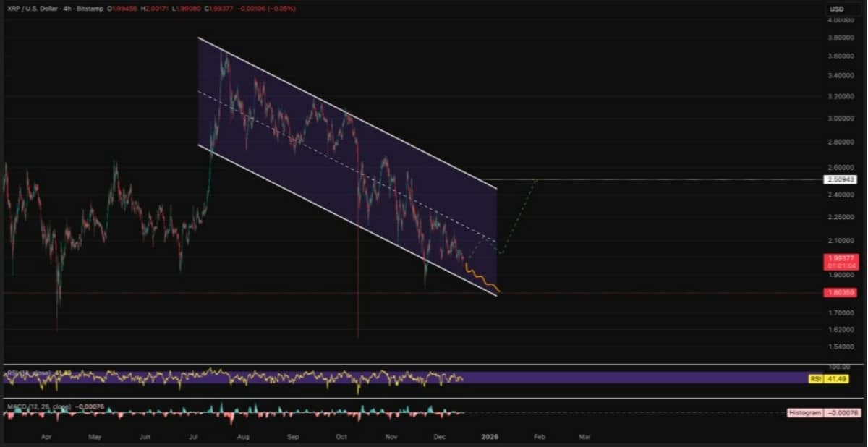Click the RSI 41.49 value label

pyautogui.click(x=827, y=378)
